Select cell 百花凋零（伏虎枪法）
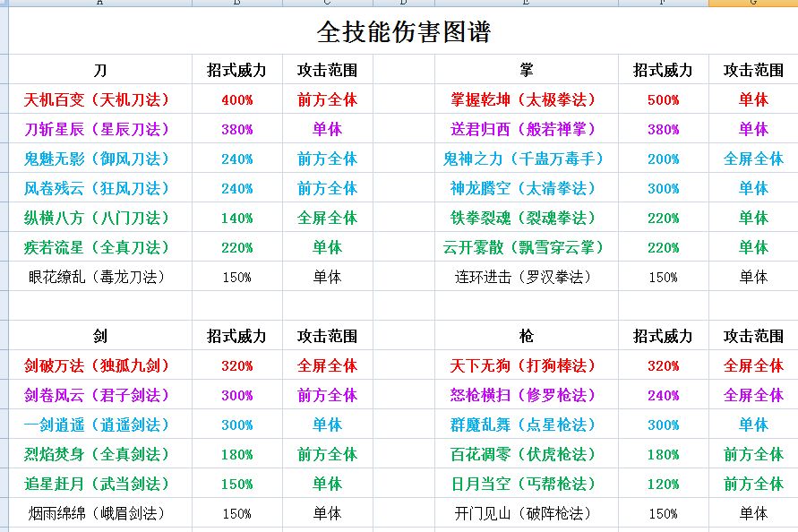 click(x=527, y=453)
